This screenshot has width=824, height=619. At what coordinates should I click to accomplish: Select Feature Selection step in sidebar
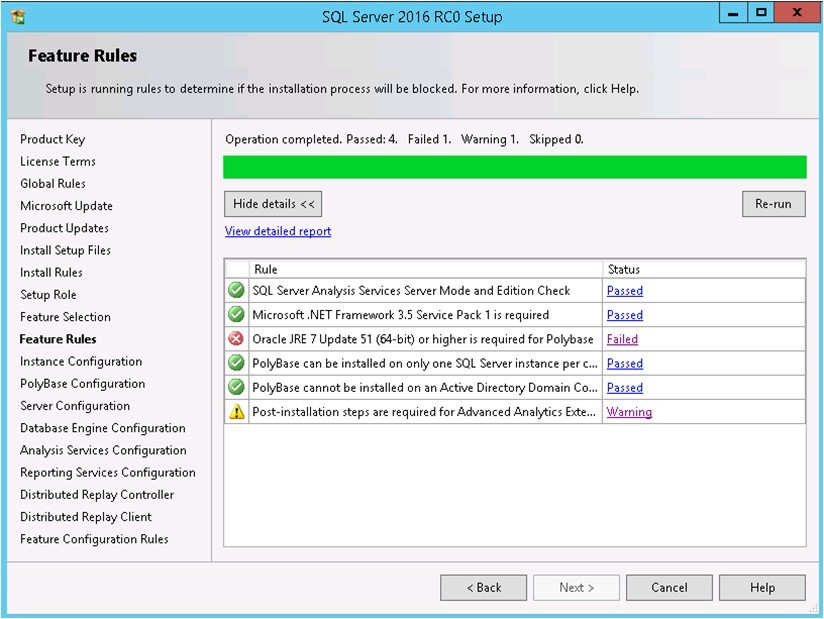(x=66, y=317)
